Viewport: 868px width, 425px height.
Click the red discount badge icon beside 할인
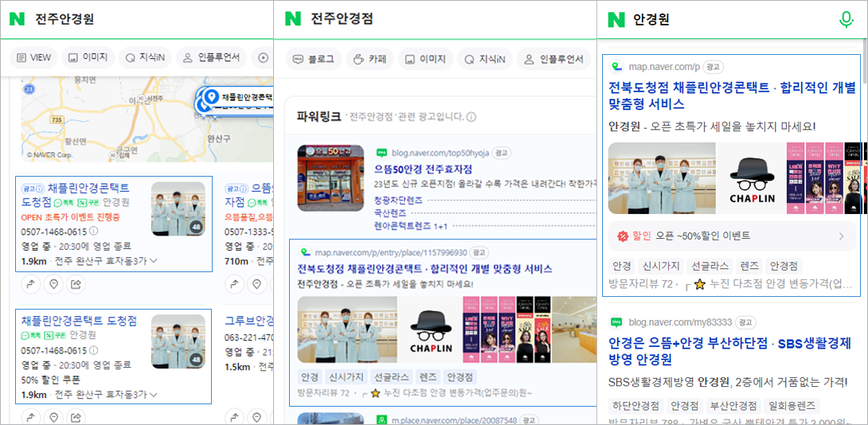point(622,236)
